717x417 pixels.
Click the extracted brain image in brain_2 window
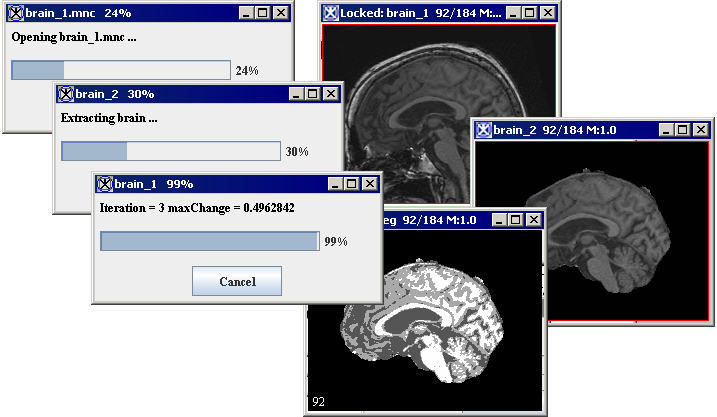tap(600, 230)
